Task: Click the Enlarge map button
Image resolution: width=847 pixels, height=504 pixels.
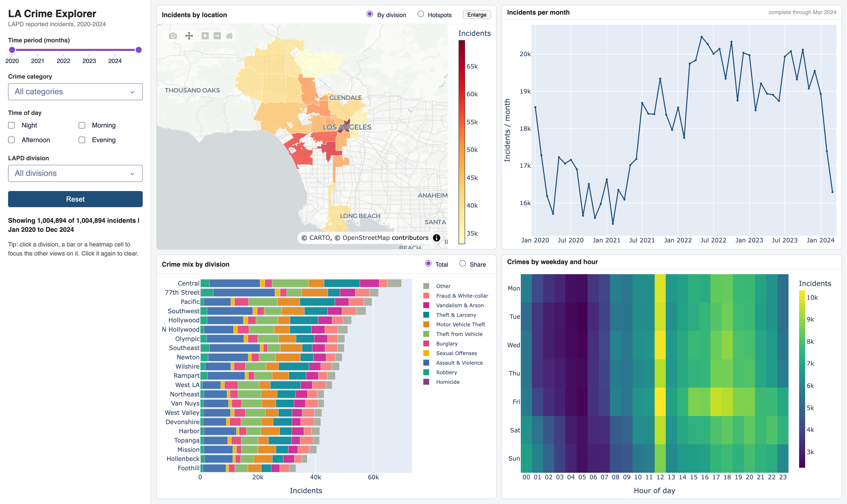Action: [x=477, y=15]
